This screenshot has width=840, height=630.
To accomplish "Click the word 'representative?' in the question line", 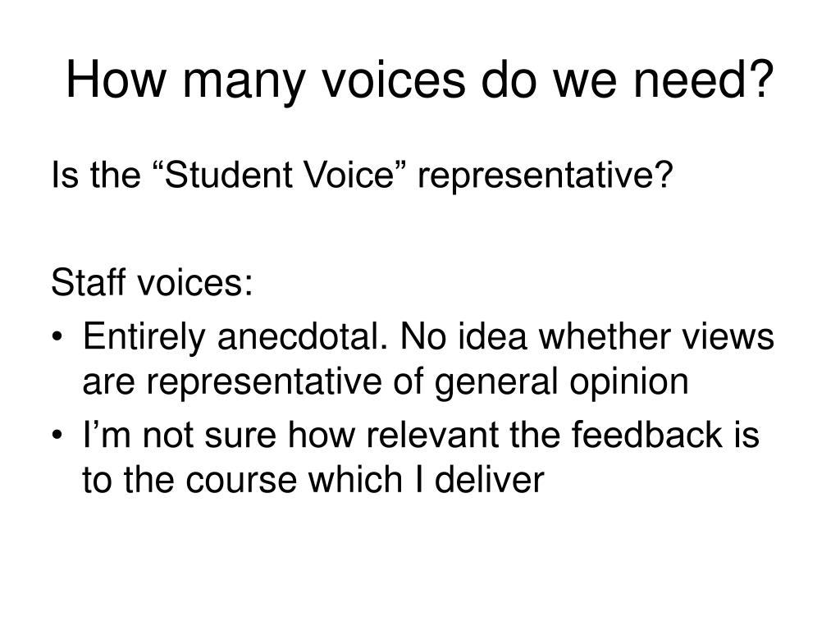I will [546, 176].
